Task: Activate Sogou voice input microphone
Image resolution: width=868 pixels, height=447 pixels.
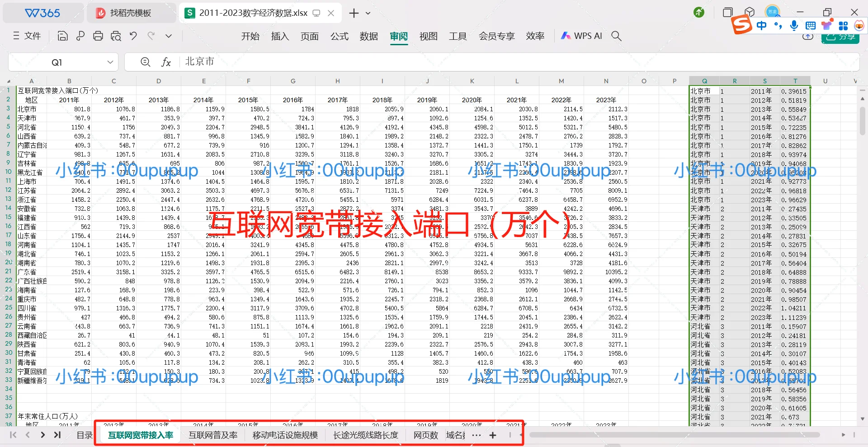Action: point(793,26)
